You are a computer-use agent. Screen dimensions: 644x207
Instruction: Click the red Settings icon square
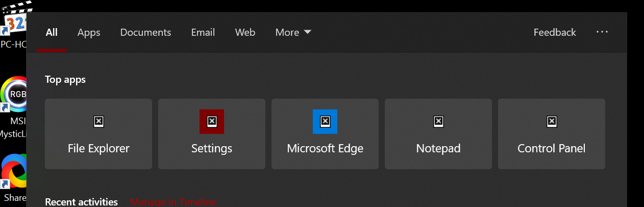pyautogui.click(x=212, y=122)
